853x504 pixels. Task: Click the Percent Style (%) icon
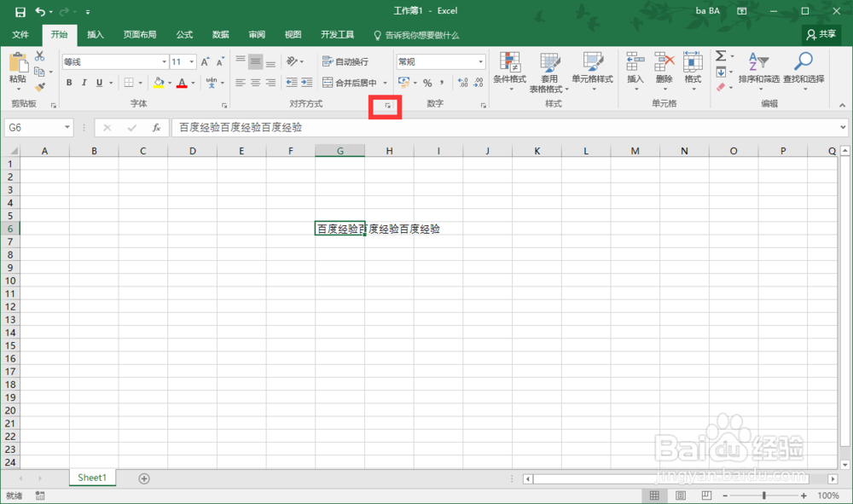pyautogui.click(x=428, y=83)
